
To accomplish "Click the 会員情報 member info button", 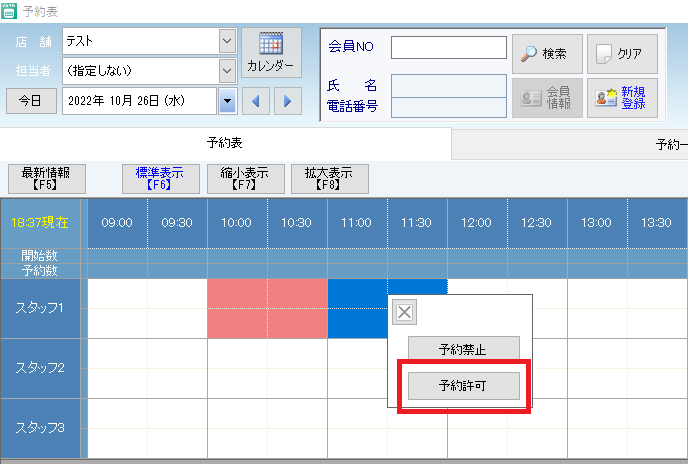I will click(x=546, y=98).
